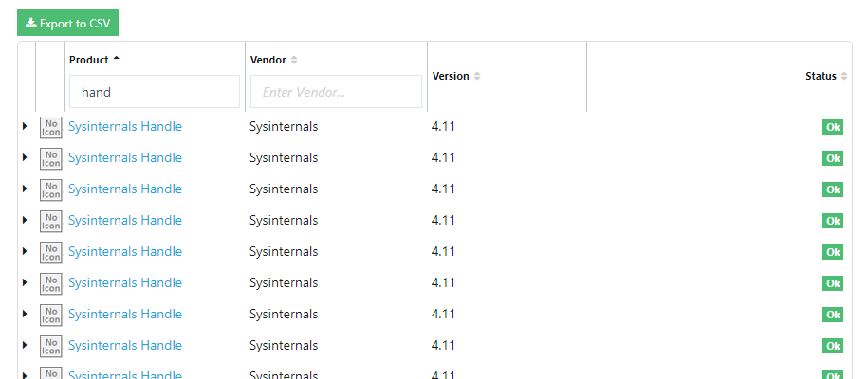Click the green Ok badge in the third row
The width and height of the screenshot is (868, 379).
(x=833, y=189)
